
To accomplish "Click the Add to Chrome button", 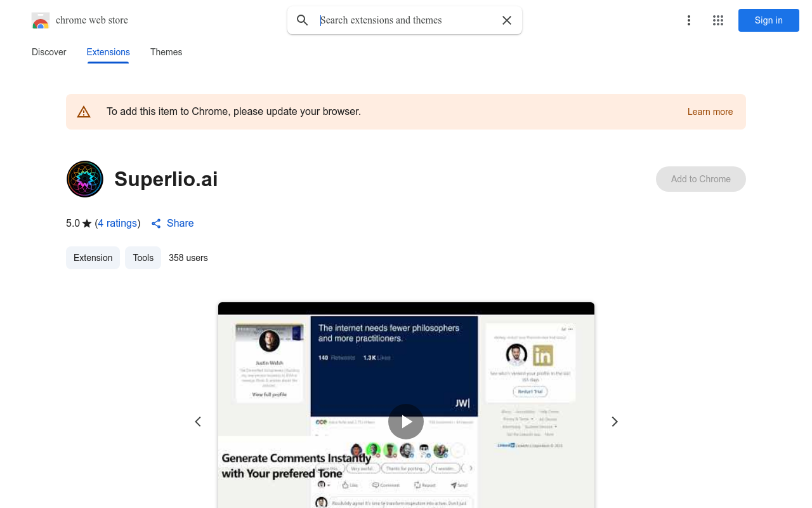I will tap(701, 179).
